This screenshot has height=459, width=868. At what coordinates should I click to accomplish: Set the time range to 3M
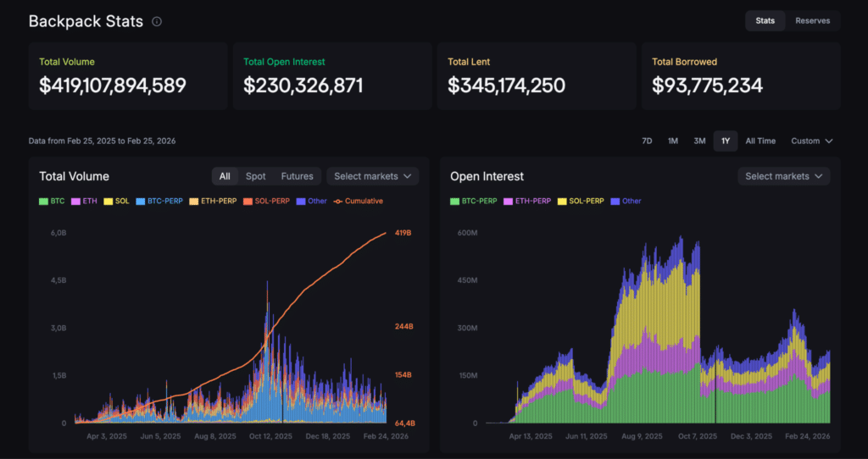click(x=699, y=141)
